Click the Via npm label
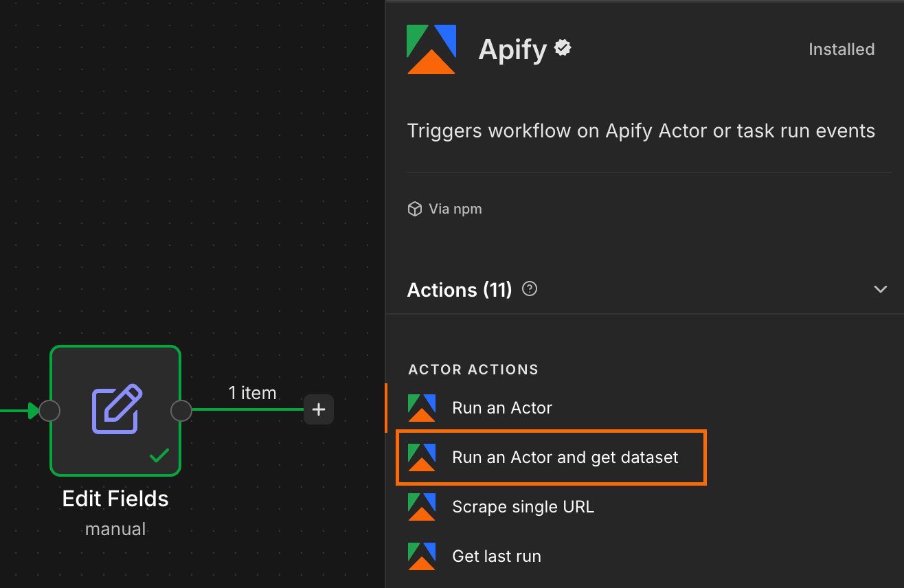 tap(455, 209)
